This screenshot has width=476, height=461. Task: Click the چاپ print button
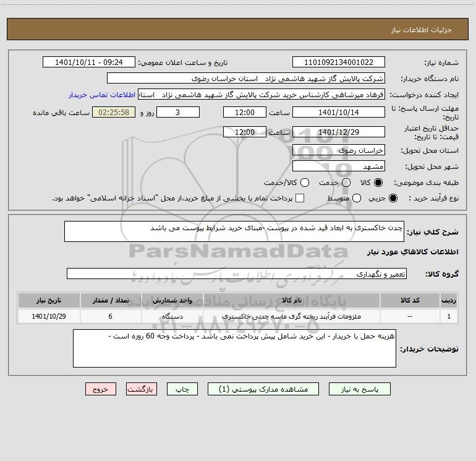pos(182,389)
